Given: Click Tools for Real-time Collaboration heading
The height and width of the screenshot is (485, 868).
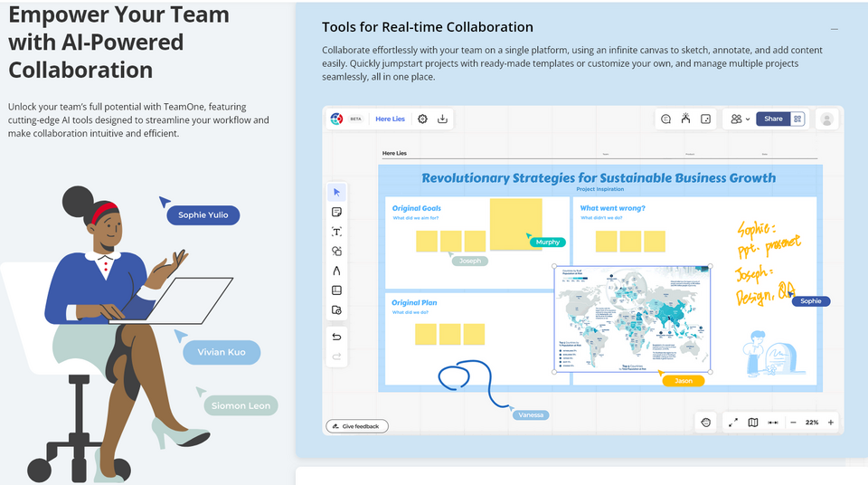Looking at the screenshot, I should coord(428,27).
